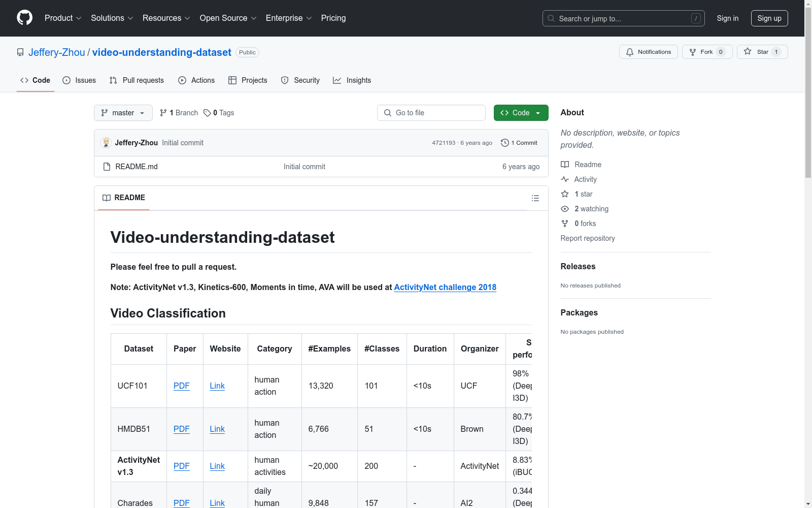View the Insights tab

[352, 80]
